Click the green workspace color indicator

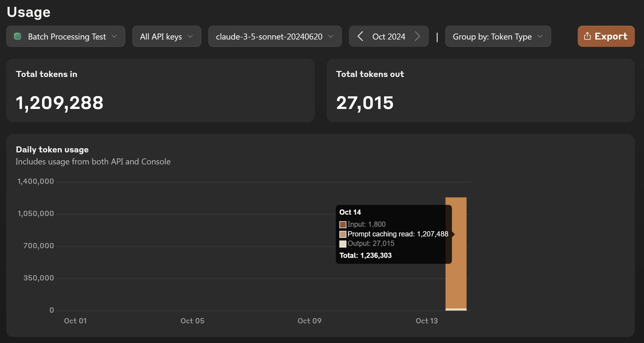tap(18, 36)
